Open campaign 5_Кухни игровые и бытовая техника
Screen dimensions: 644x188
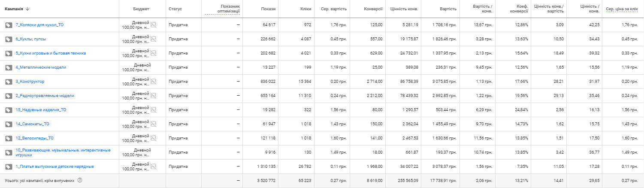51,53
